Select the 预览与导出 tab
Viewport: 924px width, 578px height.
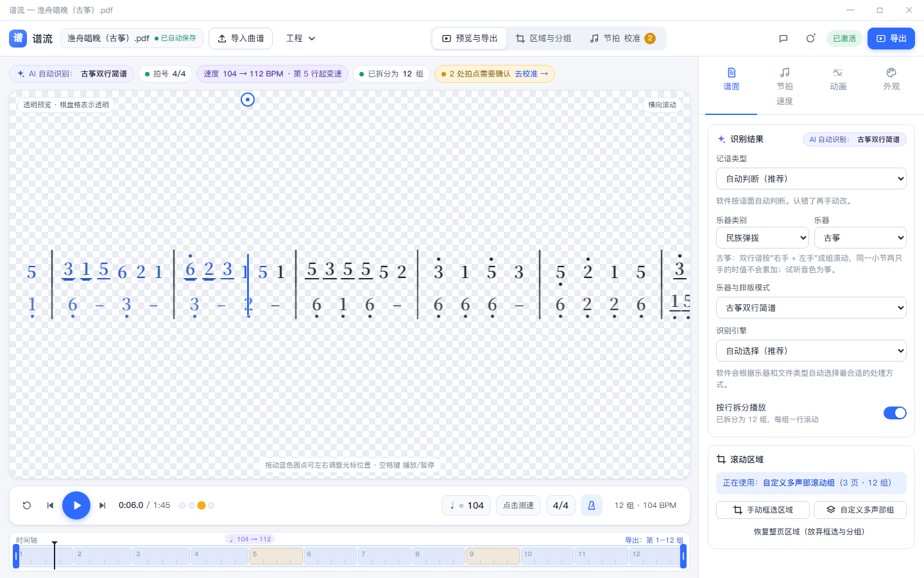[x=470, y=39]
